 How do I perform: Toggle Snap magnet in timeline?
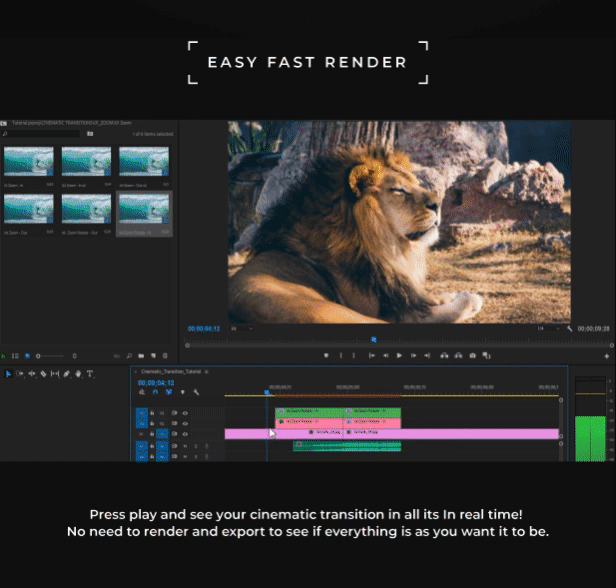click(156, 392)
